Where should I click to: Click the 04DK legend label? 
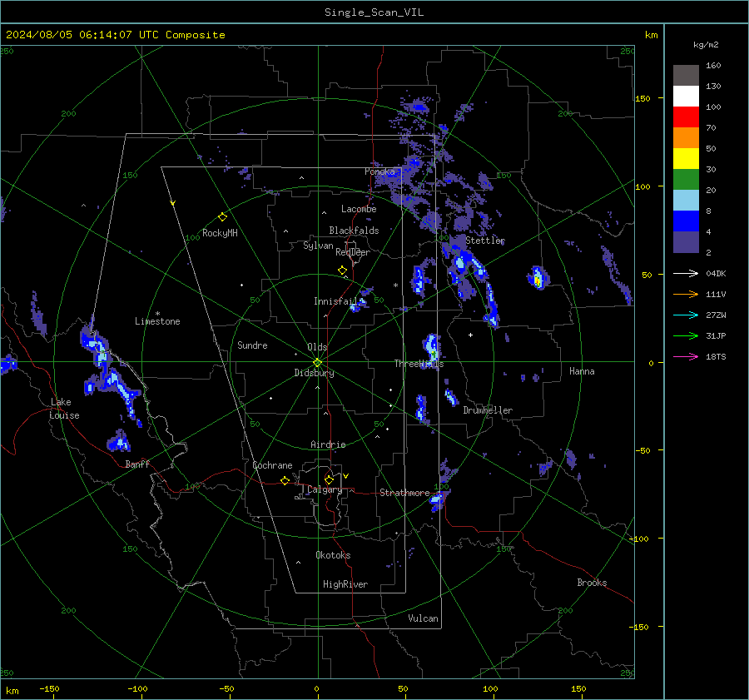tap(716, 273)
